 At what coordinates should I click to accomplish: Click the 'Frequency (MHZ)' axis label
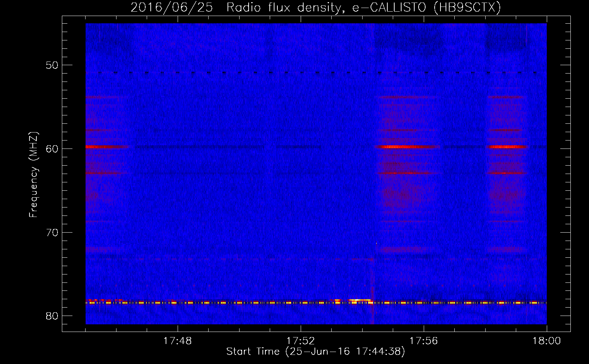tap(33, 175)
